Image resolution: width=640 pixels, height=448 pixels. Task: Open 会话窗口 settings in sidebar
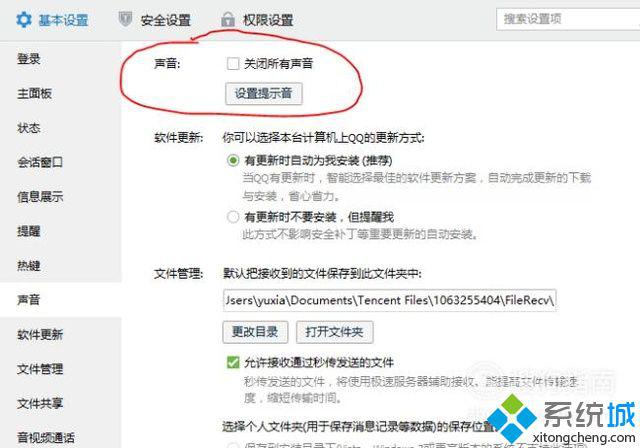40,162
